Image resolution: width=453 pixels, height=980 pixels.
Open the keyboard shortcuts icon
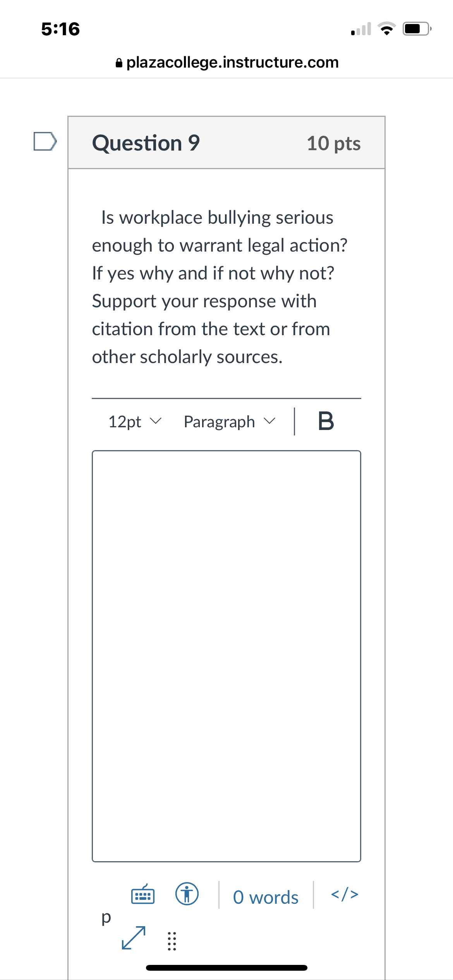click(x=143, y=894)
